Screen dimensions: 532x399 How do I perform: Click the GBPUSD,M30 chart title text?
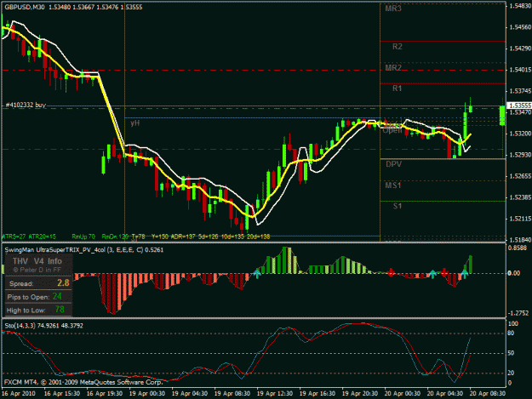pyautogui.click(x=25, y=7)
